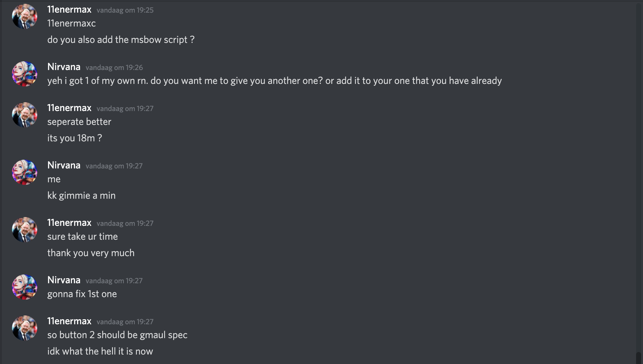Open Nirvana avatar beside 19:26 message
The width and height of the screenshot is (643, 364).
tap(25, 74)
